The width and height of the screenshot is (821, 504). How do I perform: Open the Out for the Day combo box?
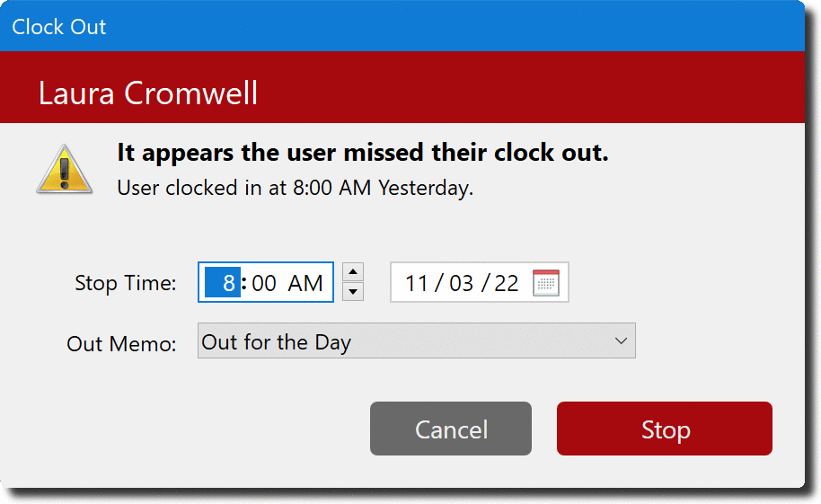[x=416, y=341]
